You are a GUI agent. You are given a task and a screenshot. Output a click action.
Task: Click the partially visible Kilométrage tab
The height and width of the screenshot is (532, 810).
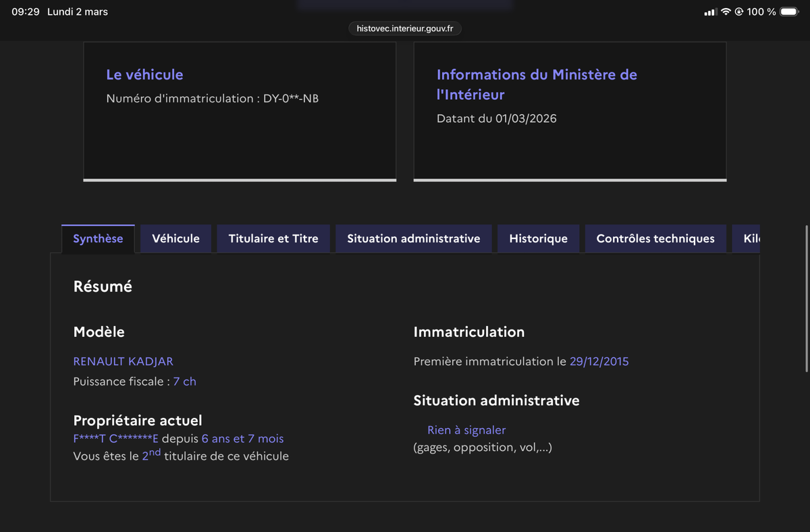coord(751,239)
